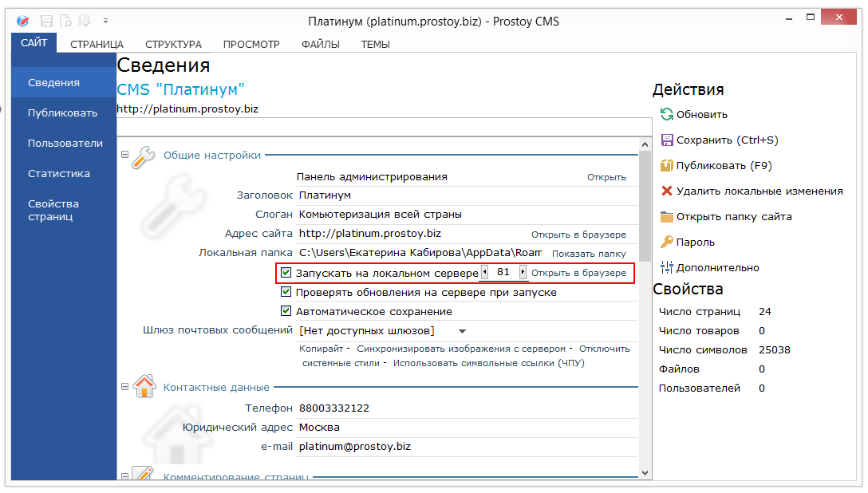Click the save floppy icon in title bar
Screen dimensions: 868x493
46,21
